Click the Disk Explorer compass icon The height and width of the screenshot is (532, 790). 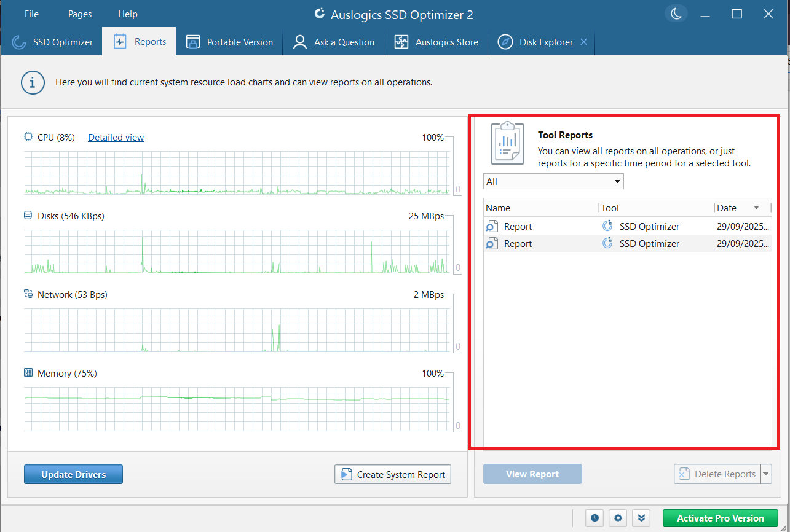click(505, 42)
